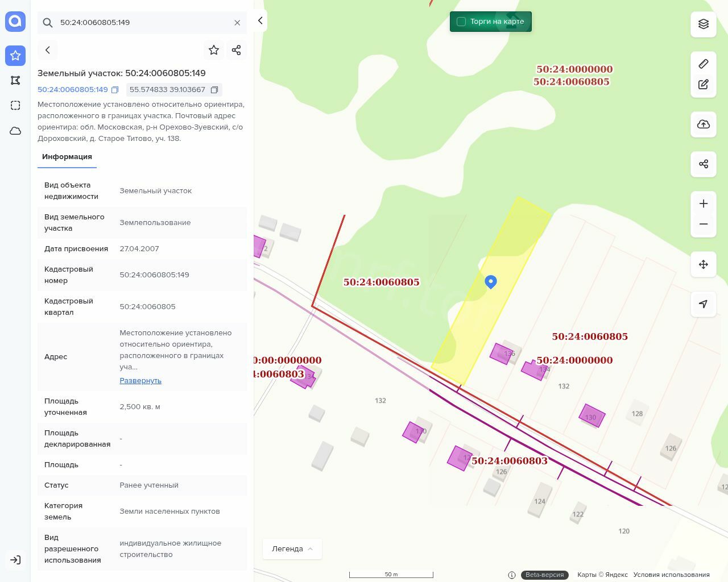The image size is (728, 582).
Task: Collapse the left info panel chevron
Action: click(260, 20)
